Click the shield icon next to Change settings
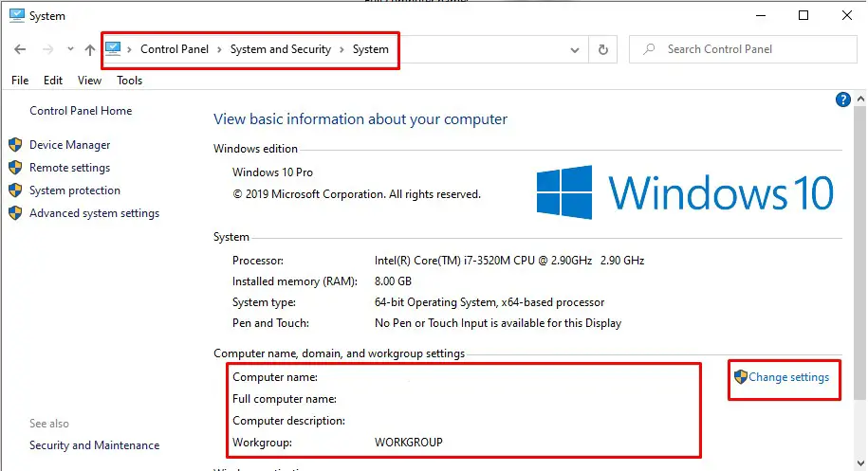Viewport: 868px width, 471px height. pyautogui.click(x=741, y=377)
